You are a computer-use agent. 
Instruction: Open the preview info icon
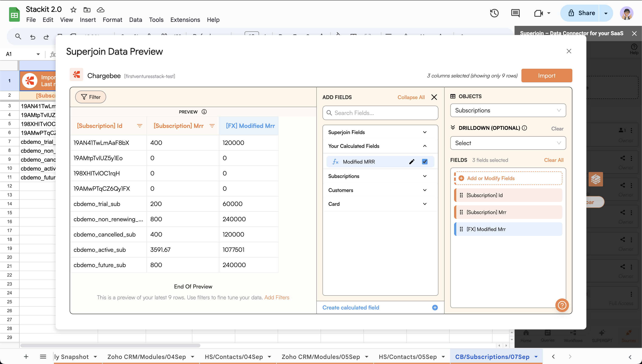pos(204,112)
